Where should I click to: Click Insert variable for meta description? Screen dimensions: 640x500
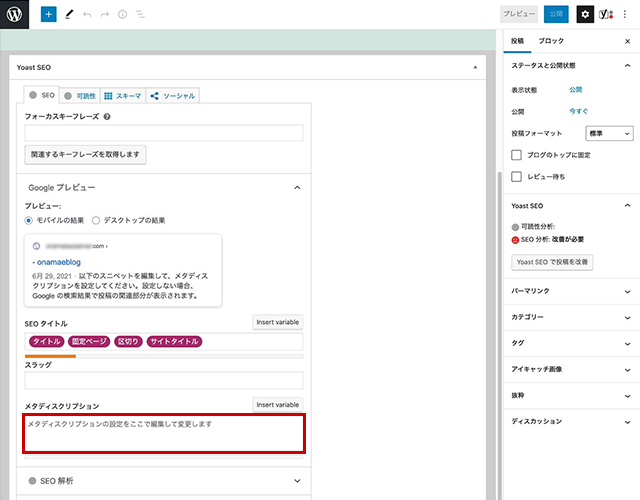point(278,405)
